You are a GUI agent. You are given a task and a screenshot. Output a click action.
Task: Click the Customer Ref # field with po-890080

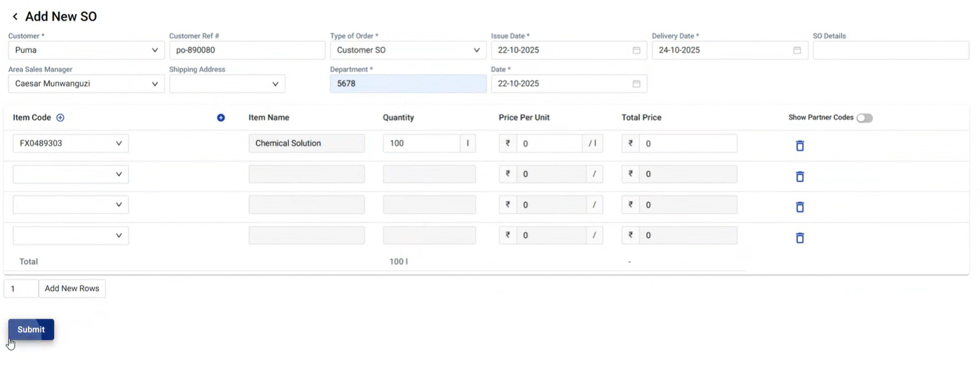click(247, 51)
